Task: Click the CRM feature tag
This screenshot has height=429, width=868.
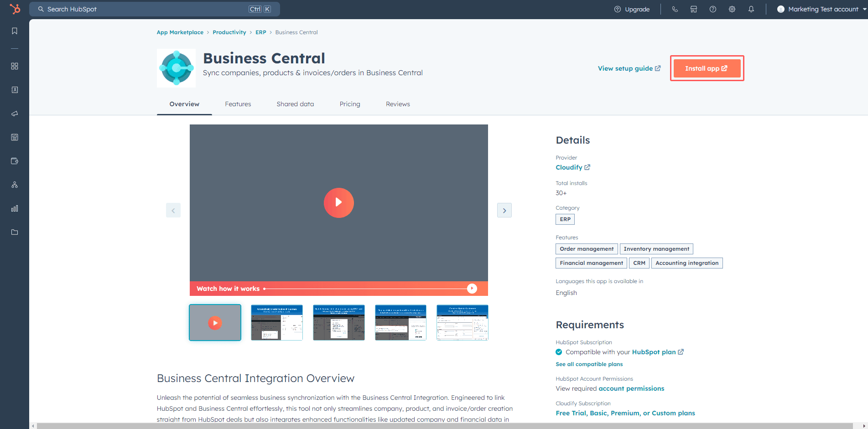Action: pos(639,263)
